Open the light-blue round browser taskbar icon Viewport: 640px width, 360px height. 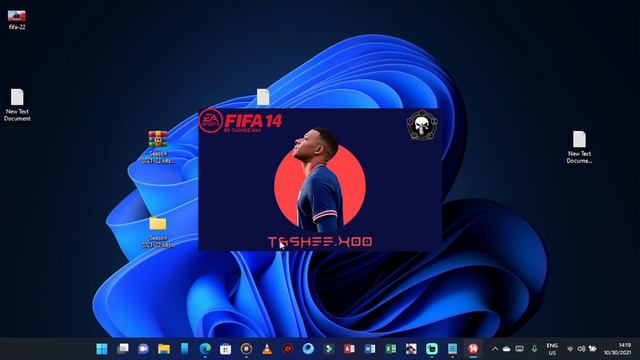(x=308, y=349)
